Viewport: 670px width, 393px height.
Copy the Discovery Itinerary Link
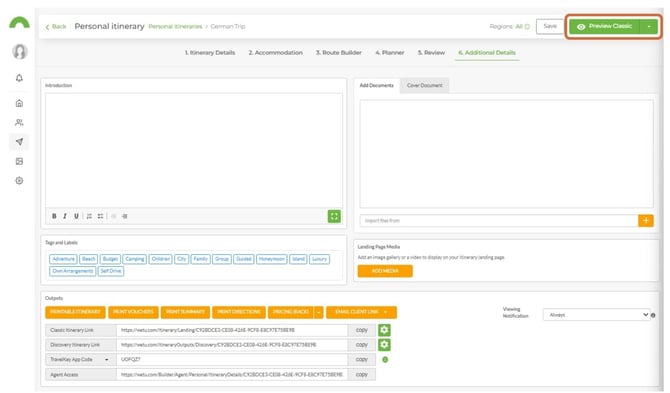click(x=362, y=345)
